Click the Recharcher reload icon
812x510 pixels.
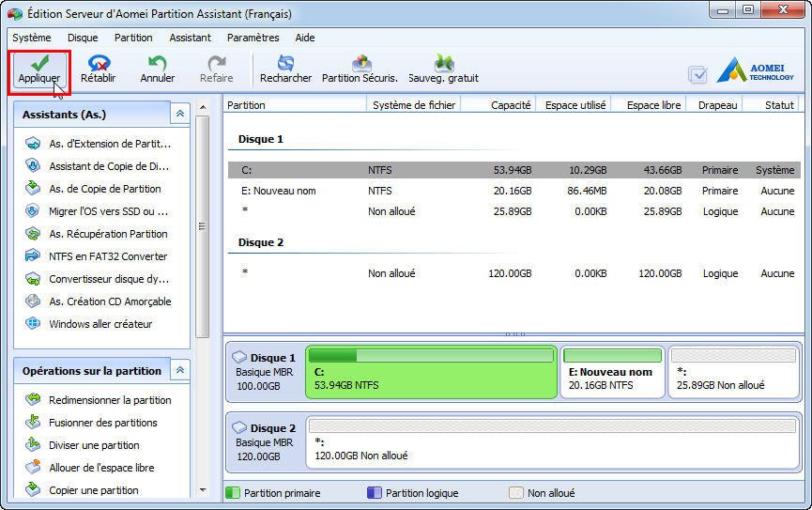pos(285,63)
